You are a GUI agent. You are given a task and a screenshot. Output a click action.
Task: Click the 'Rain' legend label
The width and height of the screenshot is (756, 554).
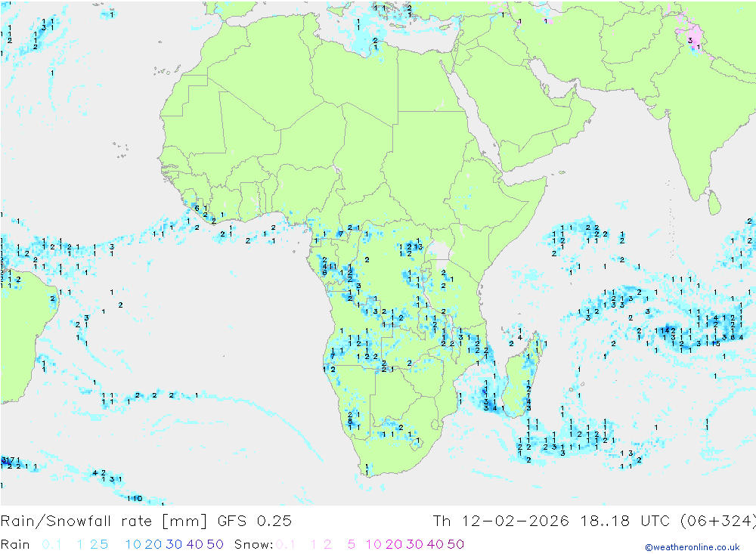[15, 544]
